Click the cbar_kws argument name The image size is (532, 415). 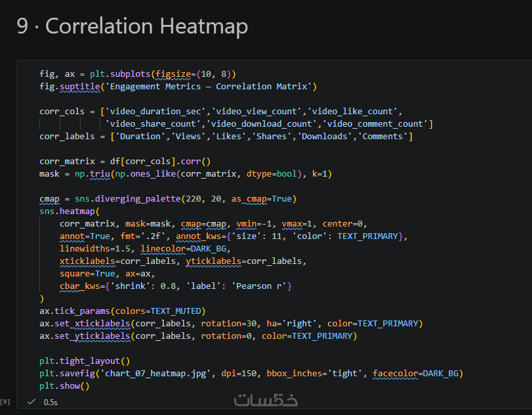(x=80, y=286)
